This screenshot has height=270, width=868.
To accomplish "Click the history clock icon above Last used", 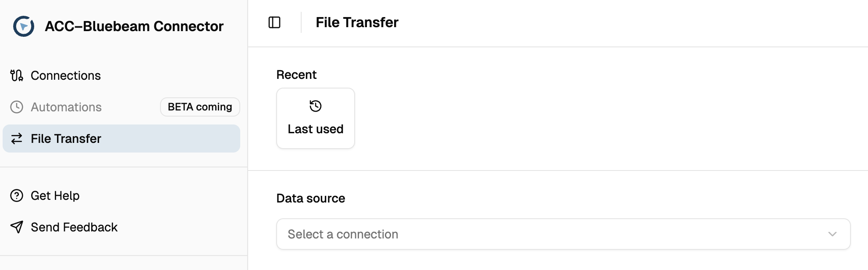I will click(x=316, y=106).
